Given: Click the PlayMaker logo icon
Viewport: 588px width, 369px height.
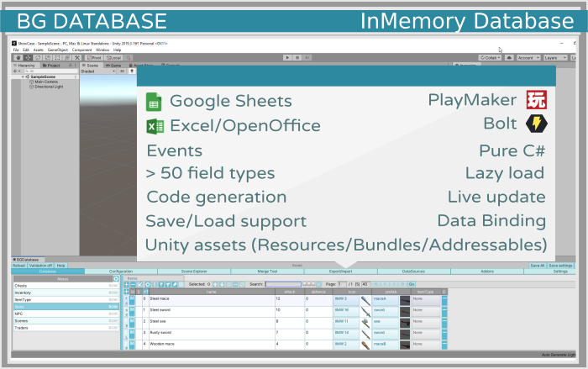Looking at the screenshot, I should click(x=535, y=100).
